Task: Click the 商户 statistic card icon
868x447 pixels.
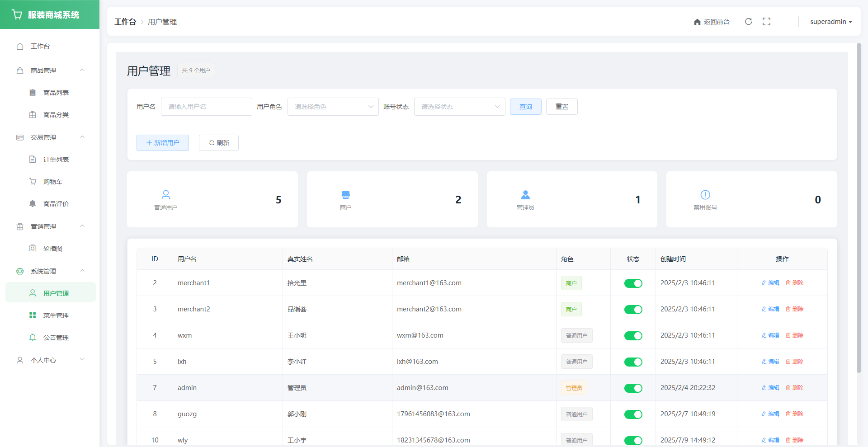Action: pos(345,195)
